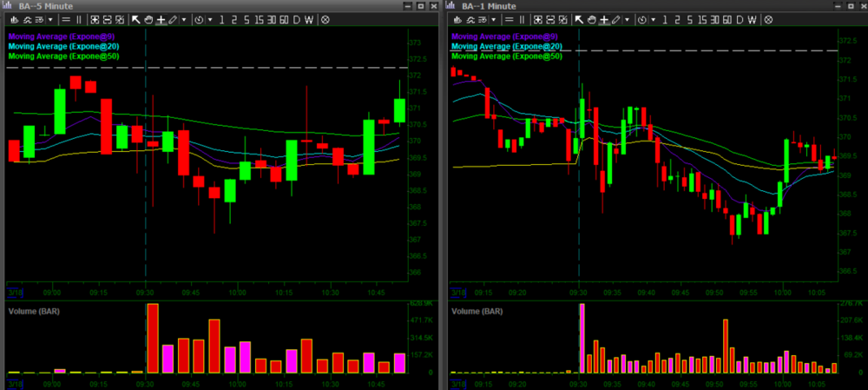Image resolution: width=868 pixels, height=390 pixels.
Task: Toggle the 1-minute interval in 1 Minute chart
Action: tap(663, 19)
